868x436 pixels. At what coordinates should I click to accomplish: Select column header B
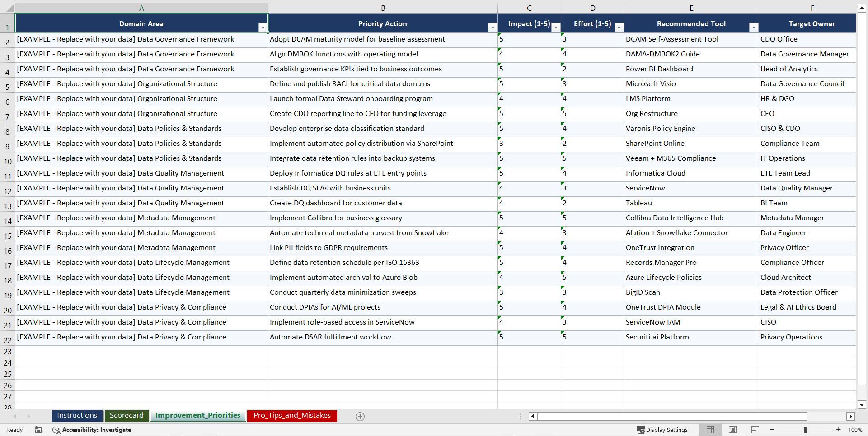383,8
